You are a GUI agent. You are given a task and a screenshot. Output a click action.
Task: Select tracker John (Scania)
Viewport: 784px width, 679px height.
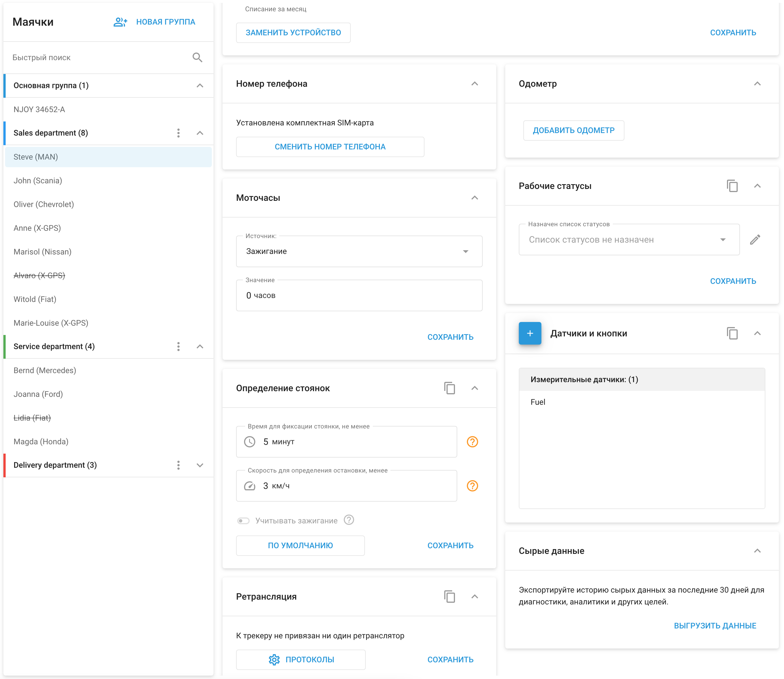[108, 181]
